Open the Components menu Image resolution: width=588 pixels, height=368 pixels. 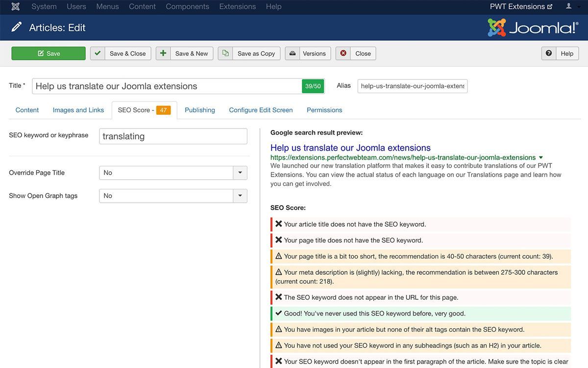click(x=187, y=6)
